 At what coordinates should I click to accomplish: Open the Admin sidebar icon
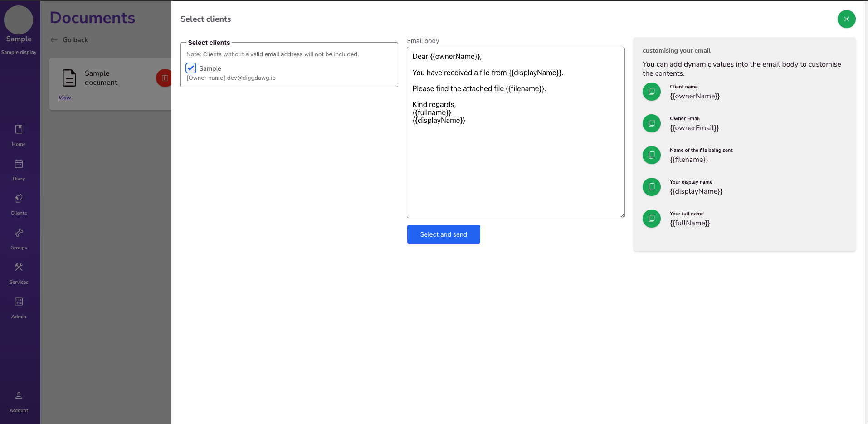pos(19,302)
